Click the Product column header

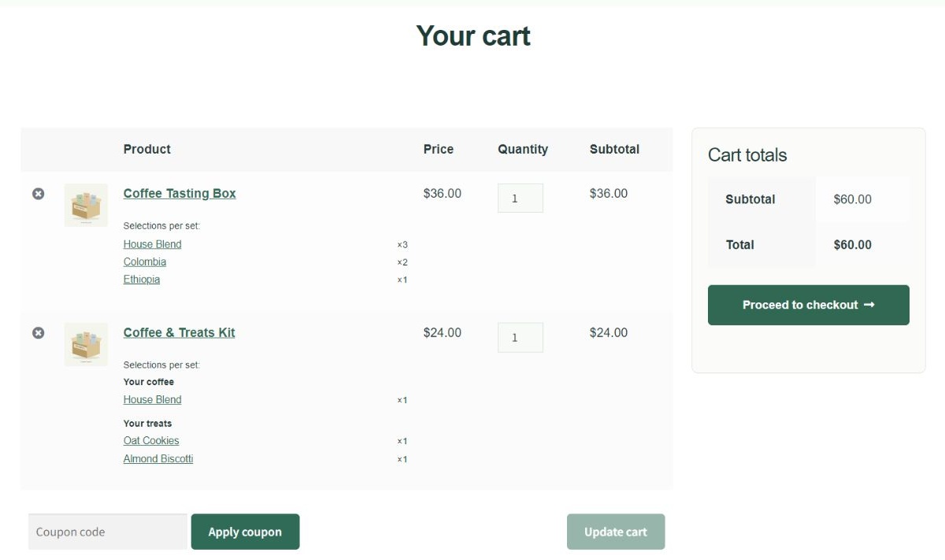coord(147,150)
